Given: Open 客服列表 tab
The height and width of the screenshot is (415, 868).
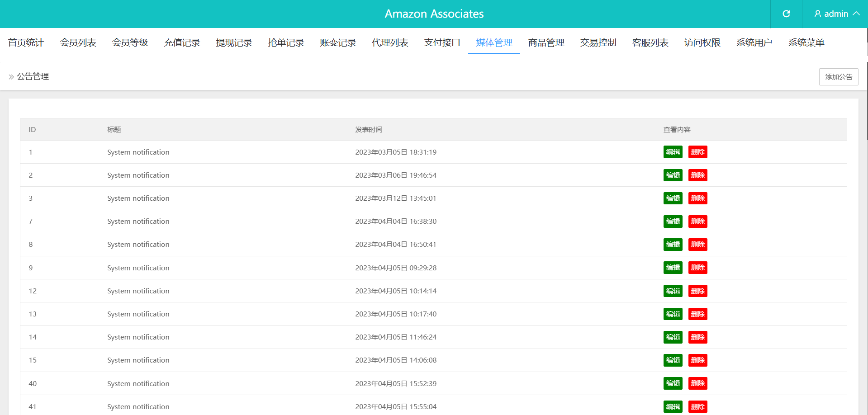Looking at the screenshot, I should pos(650,42).
